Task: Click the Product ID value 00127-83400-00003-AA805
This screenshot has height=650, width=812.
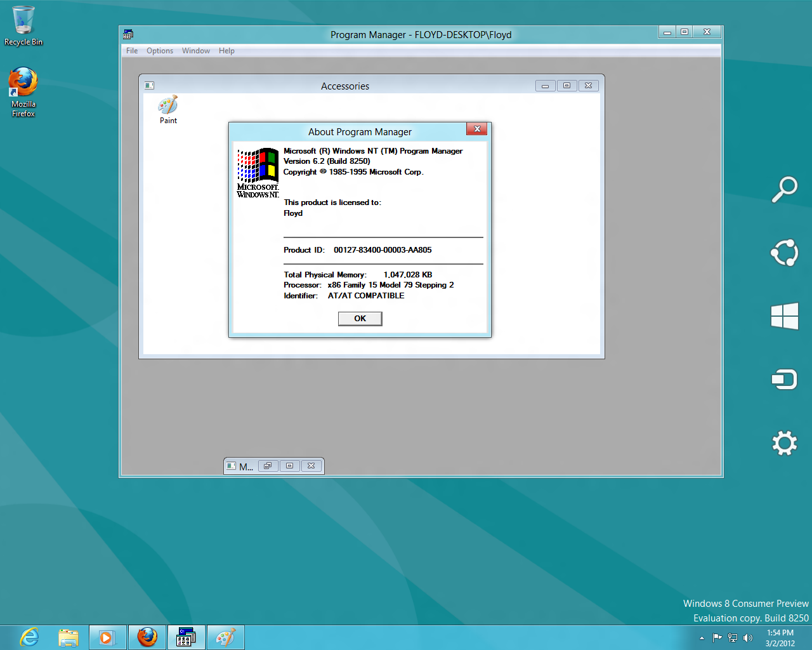Action: [383, 250]
